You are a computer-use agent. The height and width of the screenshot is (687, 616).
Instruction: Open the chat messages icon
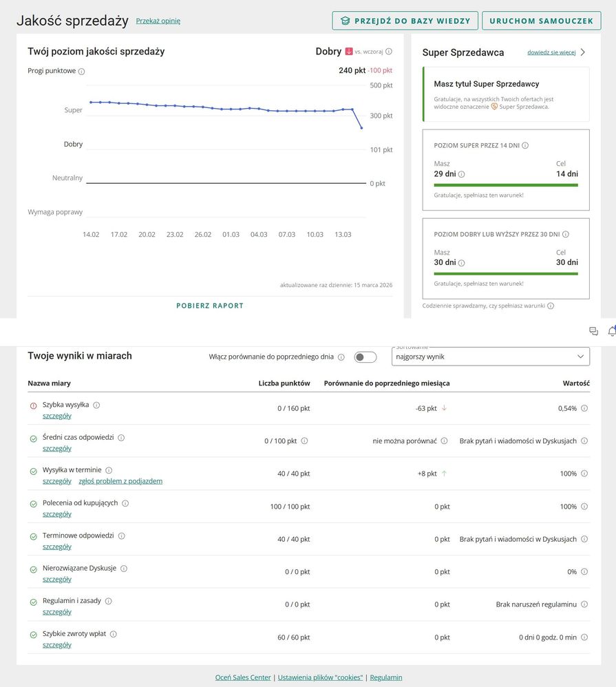click(593, 331)
